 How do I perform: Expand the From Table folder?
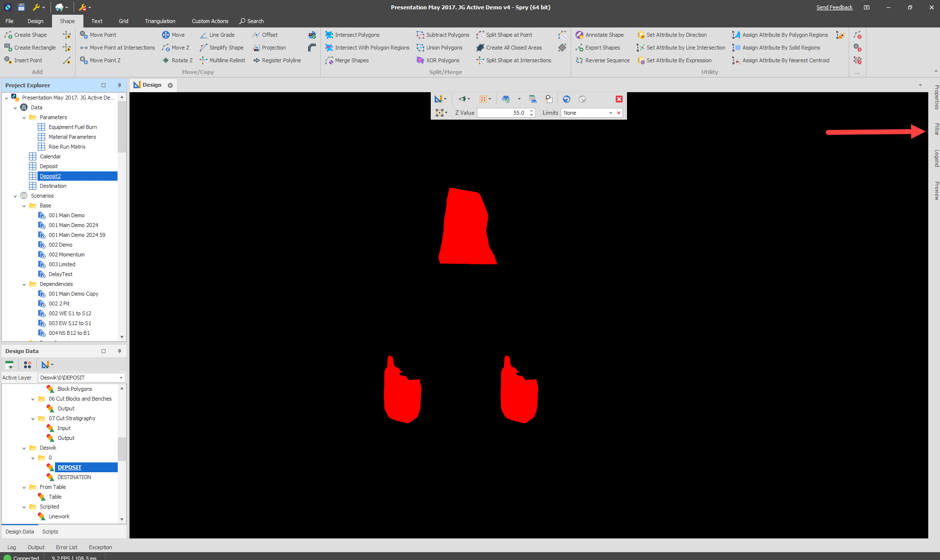click(24, 486)
